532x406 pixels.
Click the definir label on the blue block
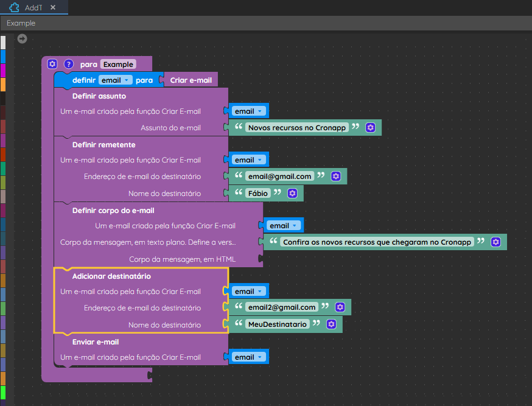pos(84,80)
